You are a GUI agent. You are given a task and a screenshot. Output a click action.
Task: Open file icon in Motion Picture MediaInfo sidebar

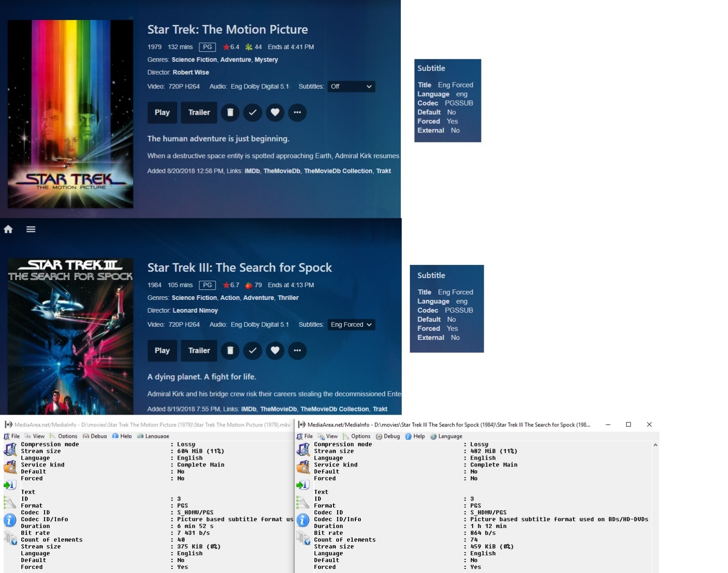pyautogui.click(x=10, y=450)
